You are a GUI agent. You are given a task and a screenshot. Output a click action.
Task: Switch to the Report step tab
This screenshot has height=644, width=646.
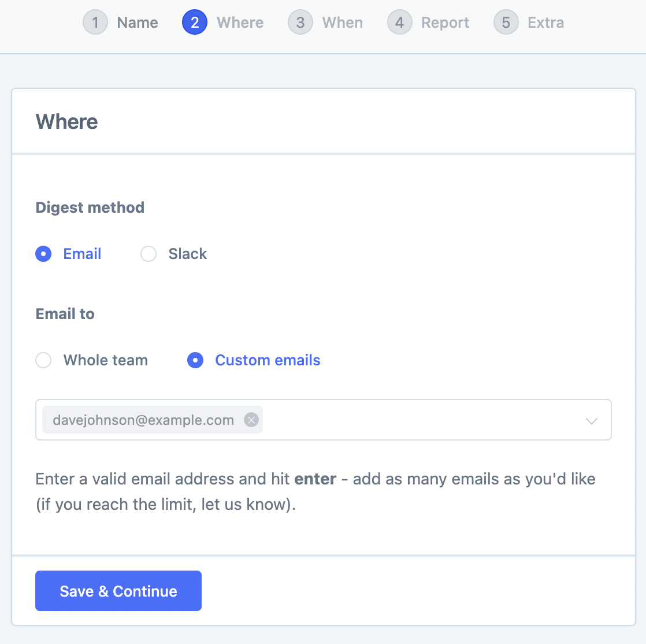click(x=445, y=23)
